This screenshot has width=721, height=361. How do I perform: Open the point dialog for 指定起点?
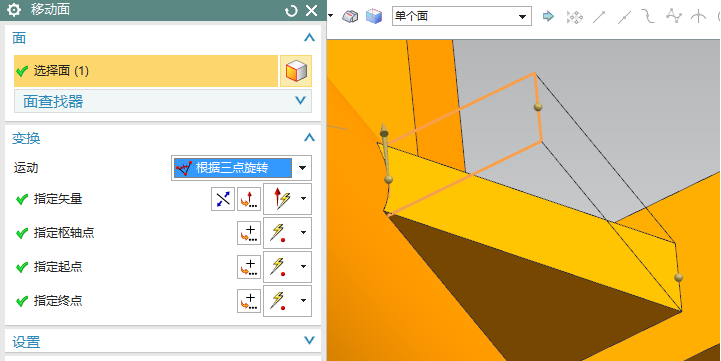point(249,267)
